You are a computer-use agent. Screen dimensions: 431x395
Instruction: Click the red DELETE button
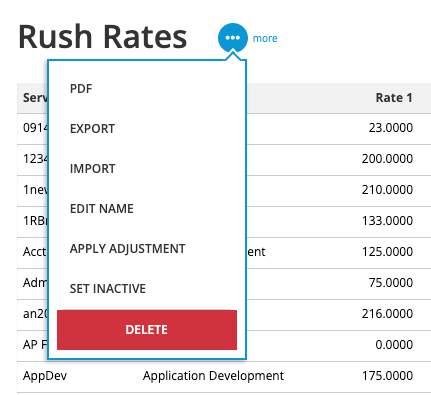click(147, 330)
